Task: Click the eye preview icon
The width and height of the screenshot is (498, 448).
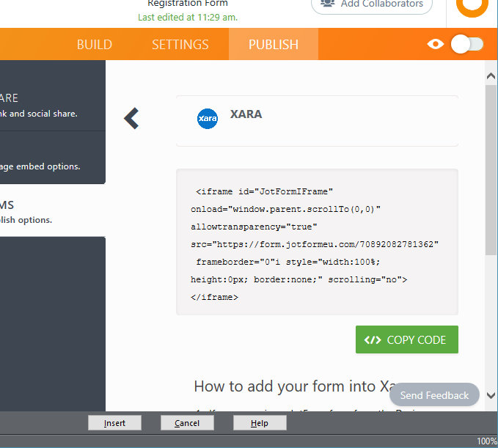Action: (436, 44)
